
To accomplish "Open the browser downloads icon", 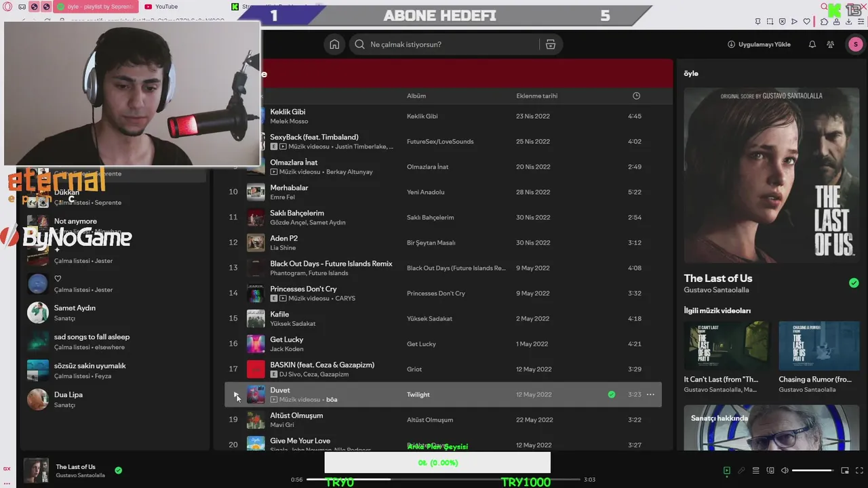I will 848,22.
